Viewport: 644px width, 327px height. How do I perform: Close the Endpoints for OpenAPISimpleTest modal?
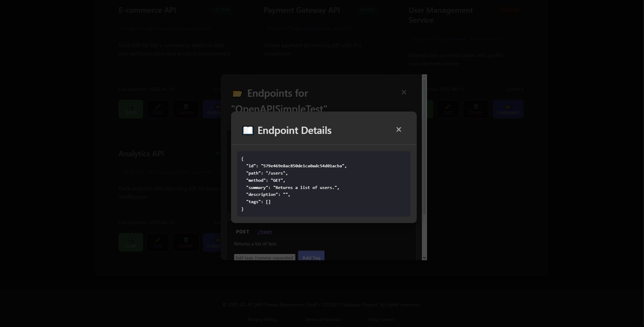pos(404,92)
